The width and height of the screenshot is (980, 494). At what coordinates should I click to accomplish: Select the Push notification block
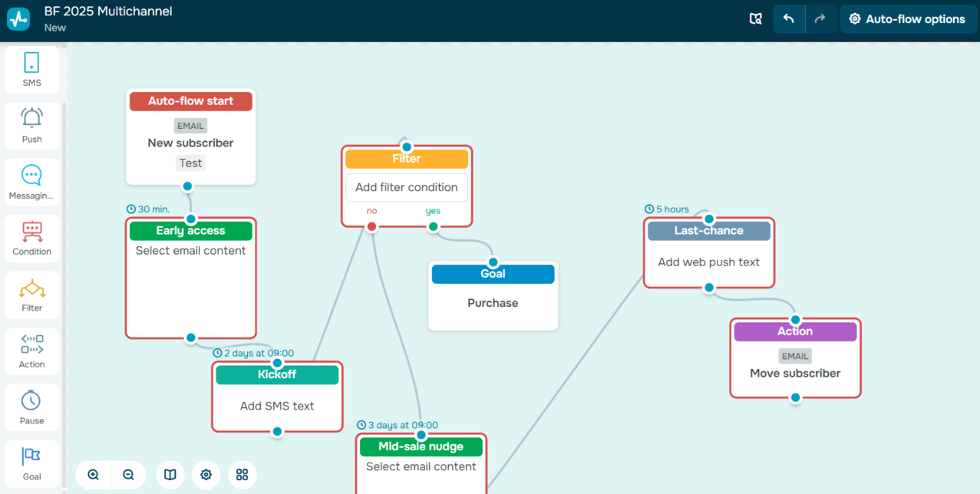tap(31, 126)
